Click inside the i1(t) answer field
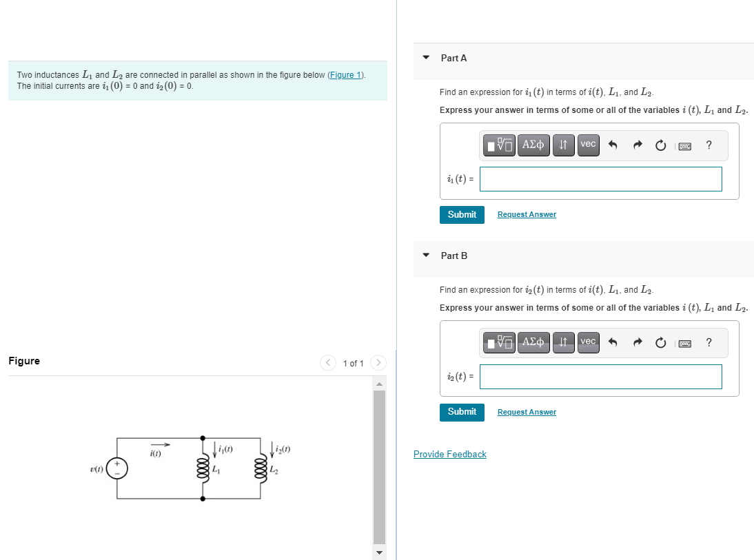The image size is (754, 560). pos(600,178)
